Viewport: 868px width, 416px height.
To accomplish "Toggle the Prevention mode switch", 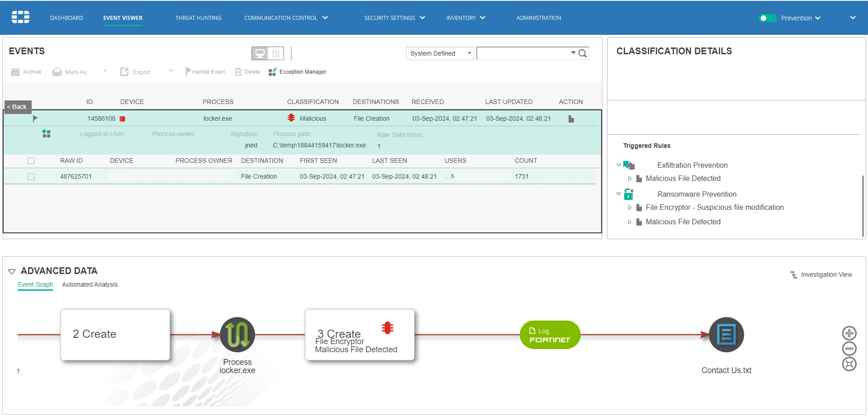I will [767, 18].
